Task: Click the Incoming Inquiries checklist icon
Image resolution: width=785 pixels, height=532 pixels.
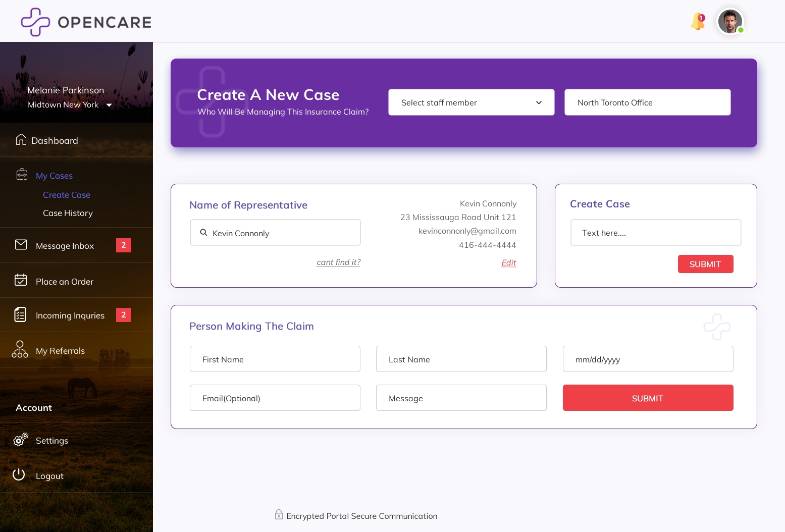Action: 20,314
